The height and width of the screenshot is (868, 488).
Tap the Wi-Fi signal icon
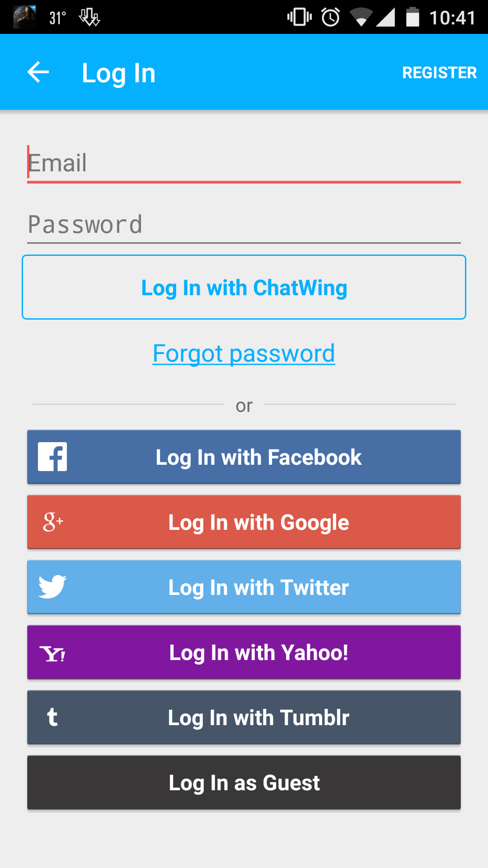[361, 18]
